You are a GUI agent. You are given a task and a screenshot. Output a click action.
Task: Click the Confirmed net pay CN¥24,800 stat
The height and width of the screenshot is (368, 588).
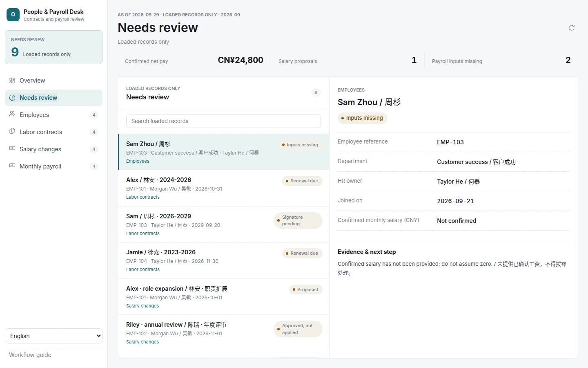click(x=194, y=61)
